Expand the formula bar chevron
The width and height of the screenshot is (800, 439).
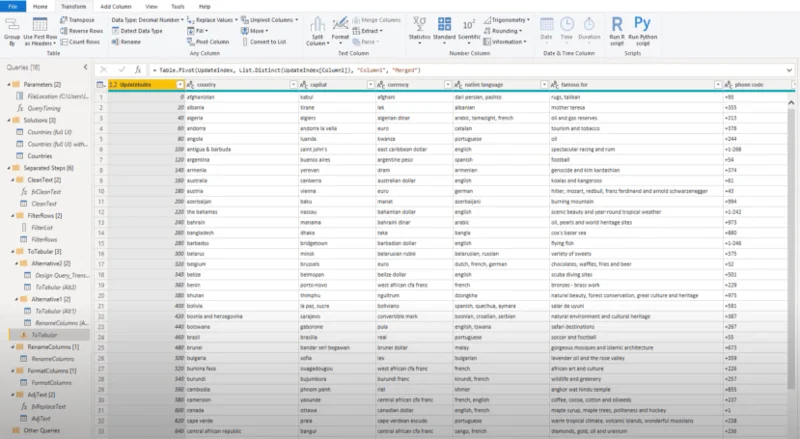click(789, 70)
